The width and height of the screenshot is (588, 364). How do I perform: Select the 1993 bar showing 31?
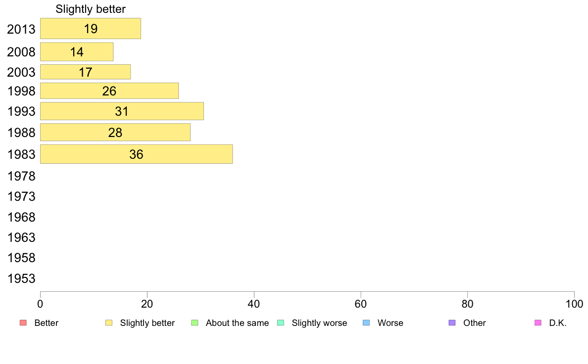122,111
